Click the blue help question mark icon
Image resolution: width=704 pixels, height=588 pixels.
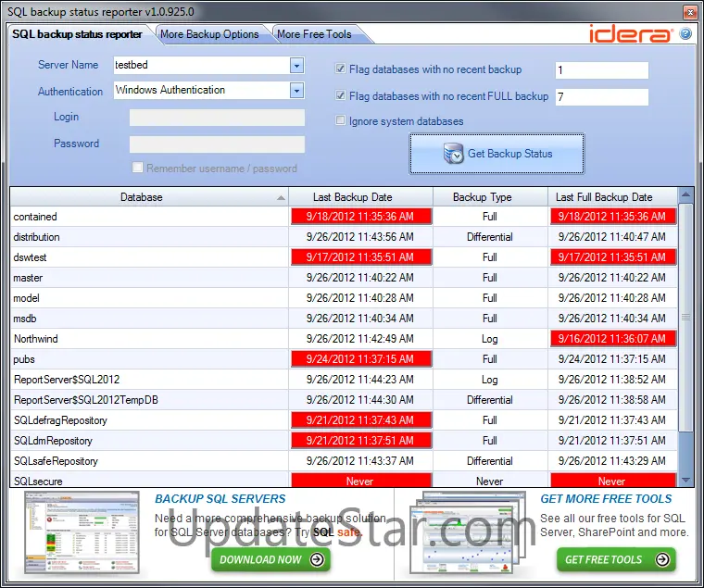(685, 33)
